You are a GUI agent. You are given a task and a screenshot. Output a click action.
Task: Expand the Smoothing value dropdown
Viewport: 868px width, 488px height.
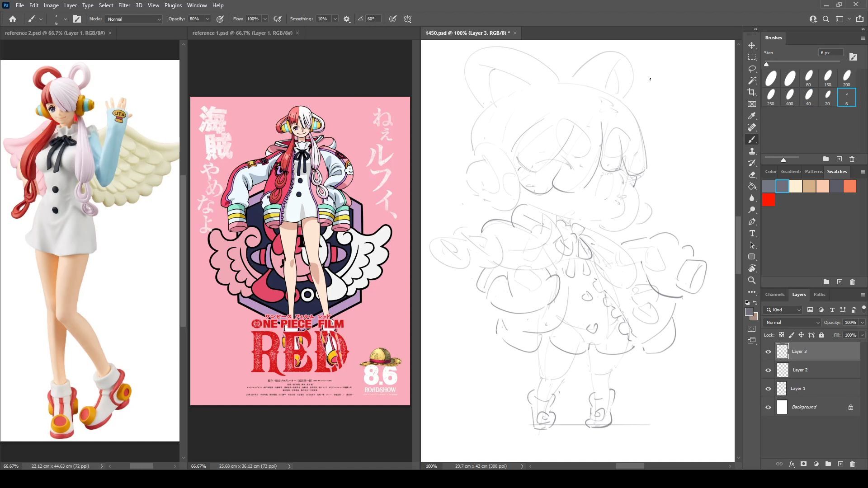[x=335, y=19]
